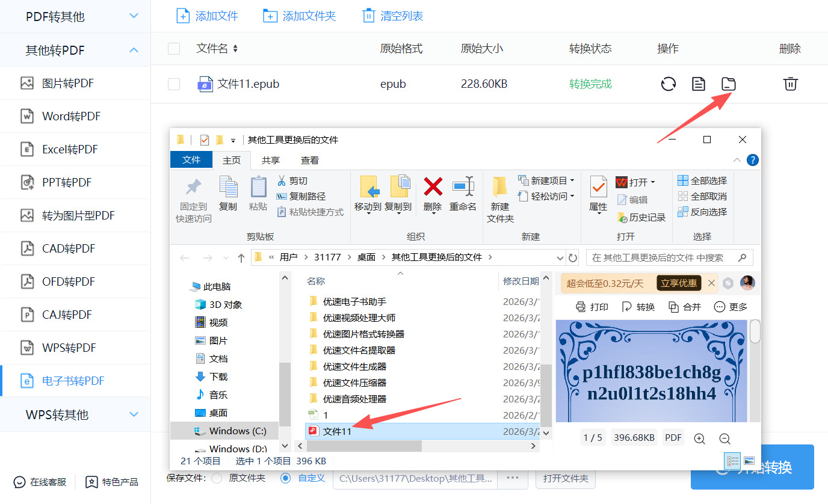Open the output folder icon for 文件11.epub
Screen dimensions: 828x504
(729, 84)
